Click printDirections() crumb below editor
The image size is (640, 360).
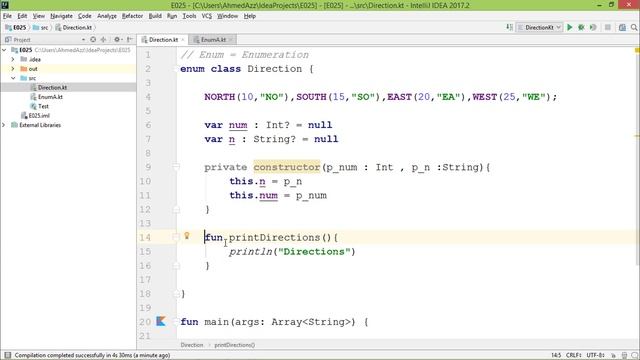pos(234,345)
